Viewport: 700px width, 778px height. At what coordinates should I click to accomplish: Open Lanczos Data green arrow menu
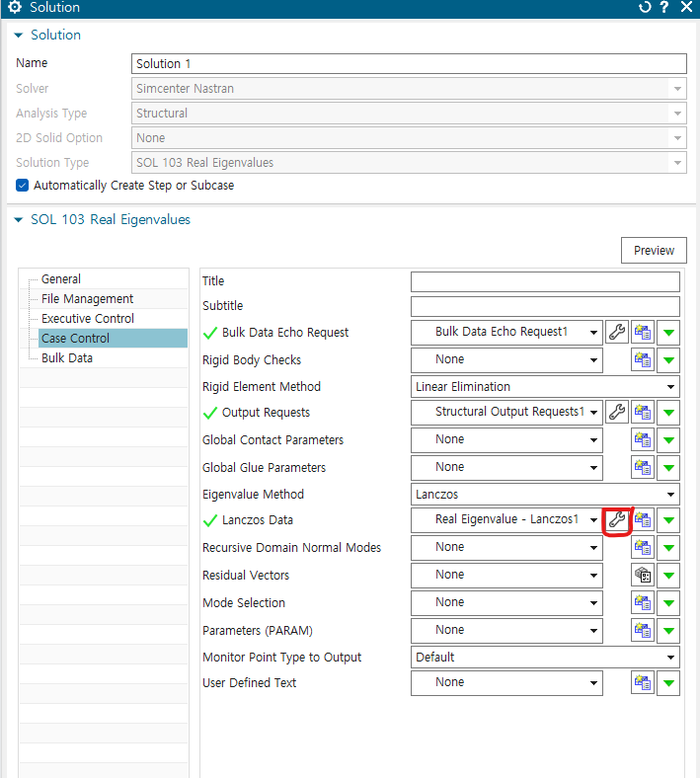pyautogui.click(x=668, y=520)
